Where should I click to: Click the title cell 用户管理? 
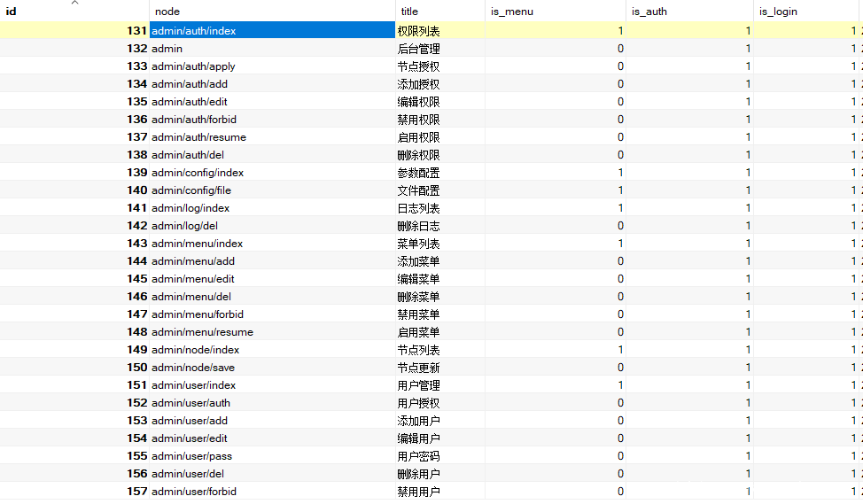(418, 385)
